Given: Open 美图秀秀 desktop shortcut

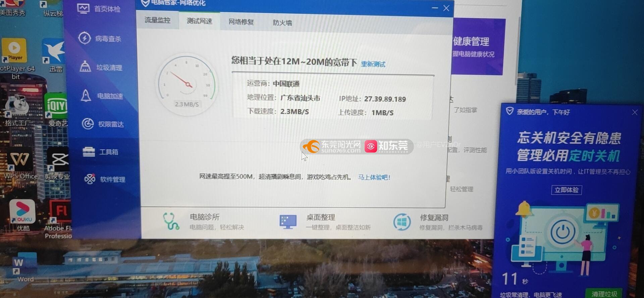Looking at the screenshot, I should point(13,8).
